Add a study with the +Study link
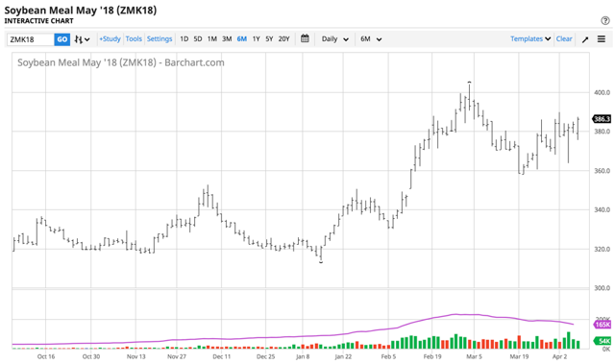 pos(110,38)
